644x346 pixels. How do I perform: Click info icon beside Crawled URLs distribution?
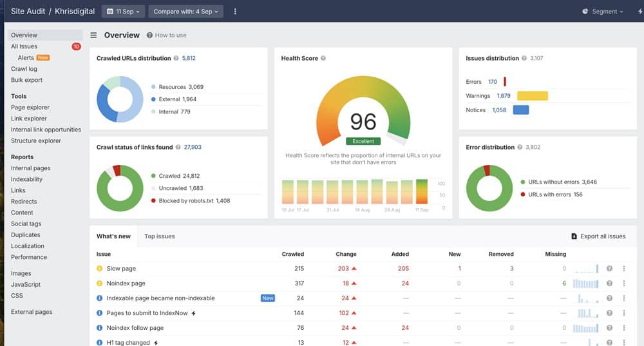tap(176, 59)
